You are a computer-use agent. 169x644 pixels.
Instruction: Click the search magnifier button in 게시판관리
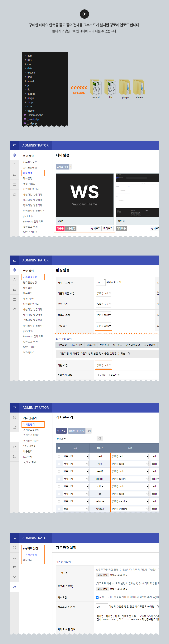pyautogui.click(x=100, y=439)
